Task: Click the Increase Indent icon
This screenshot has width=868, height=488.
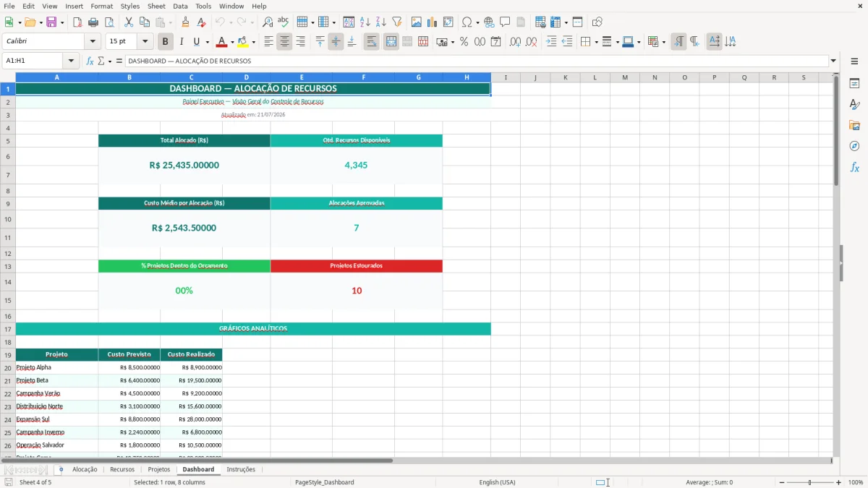Action: 551,42
